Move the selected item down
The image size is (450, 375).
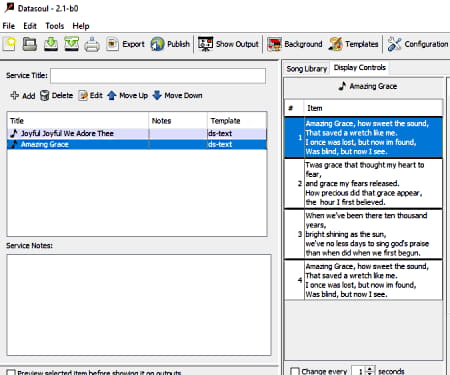point(177,96)
